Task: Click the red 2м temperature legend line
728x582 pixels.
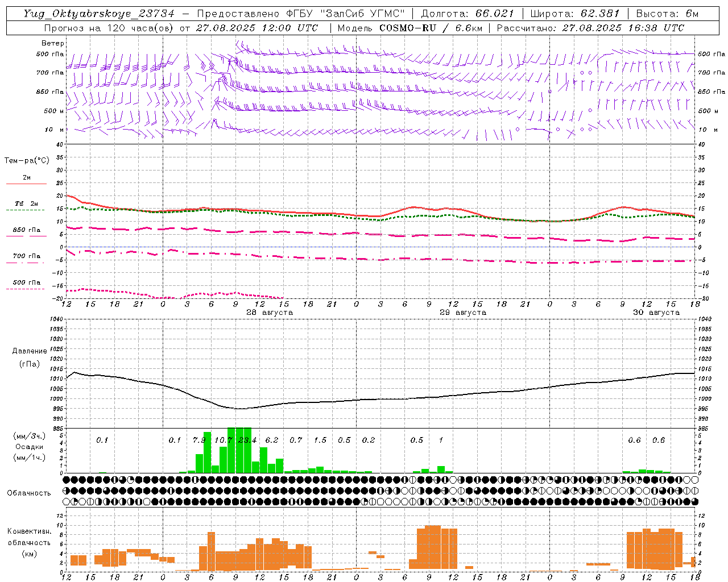Action: click(26, 184)
